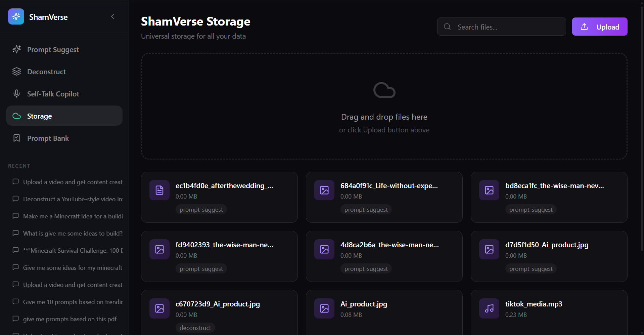Select the Prompt Suggest sparkle icon
Screen dimensions: 644x335
click(17, 49)
